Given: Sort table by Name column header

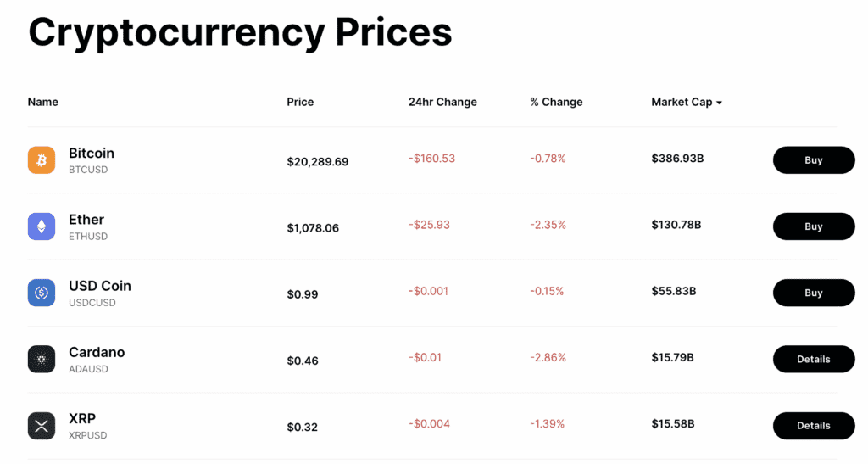Looking at the screenshot, I should click(x=43, y=102).
